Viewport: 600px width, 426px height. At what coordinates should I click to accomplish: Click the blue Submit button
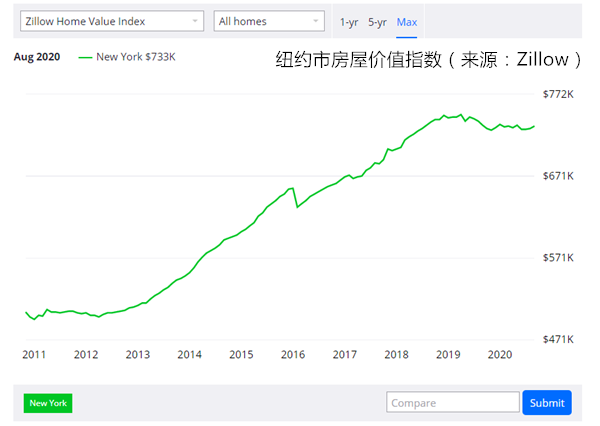click(x=547, y=403)
